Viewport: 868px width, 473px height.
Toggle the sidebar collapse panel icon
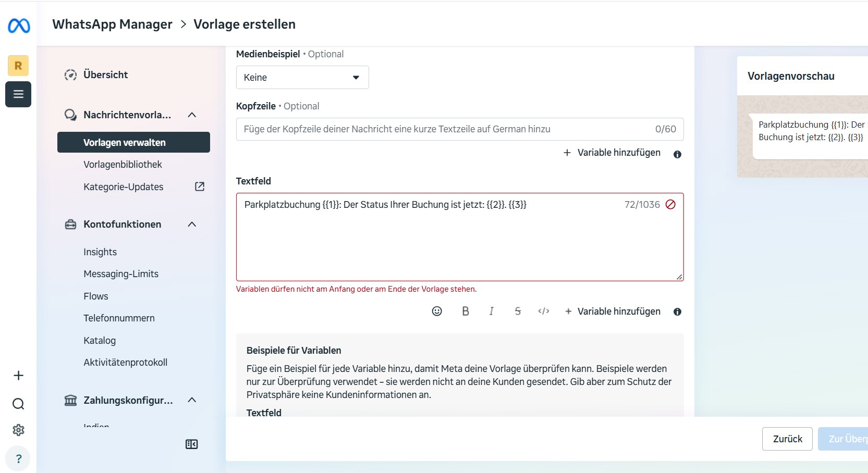click(x=192, y=444)
